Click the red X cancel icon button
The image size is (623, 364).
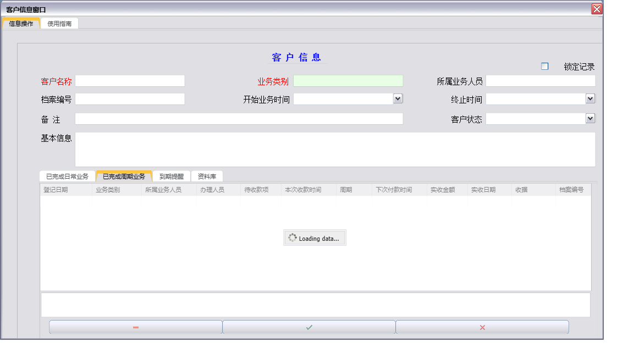[x=482, y=327]
